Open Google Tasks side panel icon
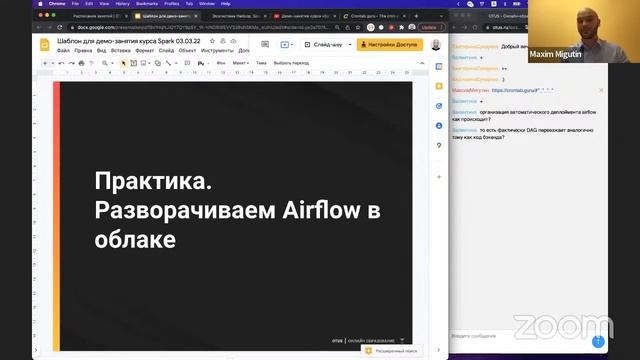This screenshot has height=360, width=640. pyautogui.click(x=439, y=106)
